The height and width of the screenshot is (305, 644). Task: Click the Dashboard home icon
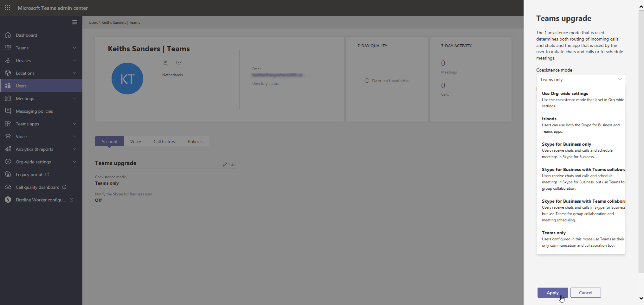pyautogui.click(x=8, y=35)
